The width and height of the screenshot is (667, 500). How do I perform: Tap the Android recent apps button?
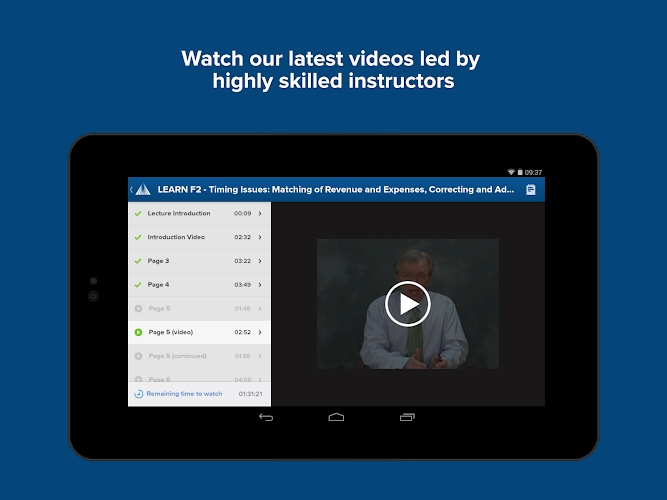pos(407,417)
